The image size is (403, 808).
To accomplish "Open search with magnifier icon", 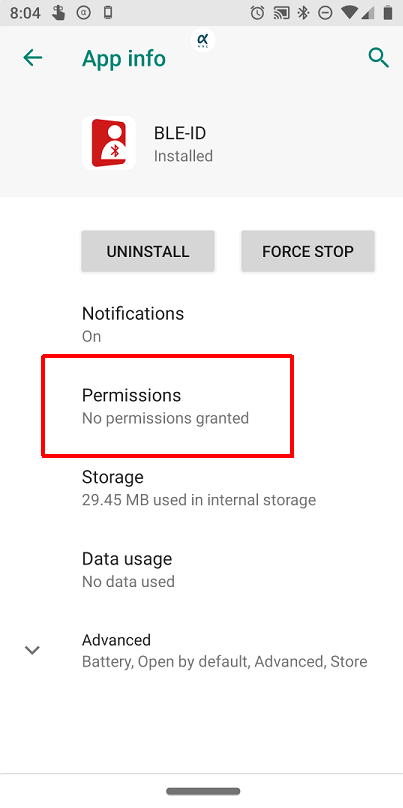I will 378,58.
